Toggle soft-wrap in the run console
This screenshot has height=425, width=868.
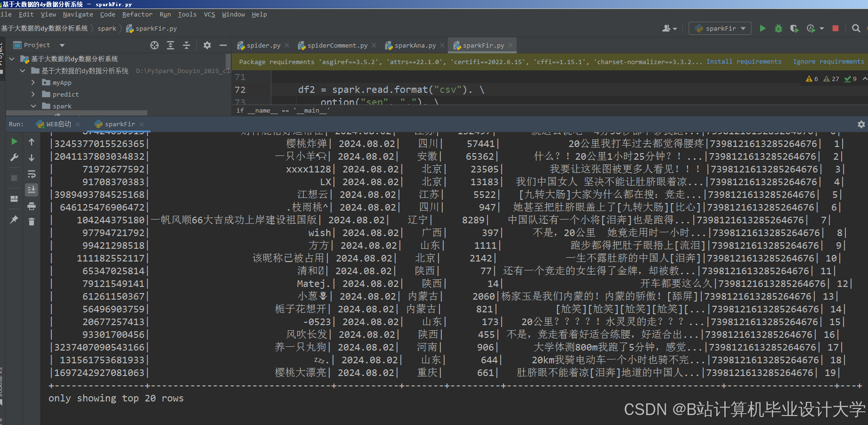(x=32, y=173)
